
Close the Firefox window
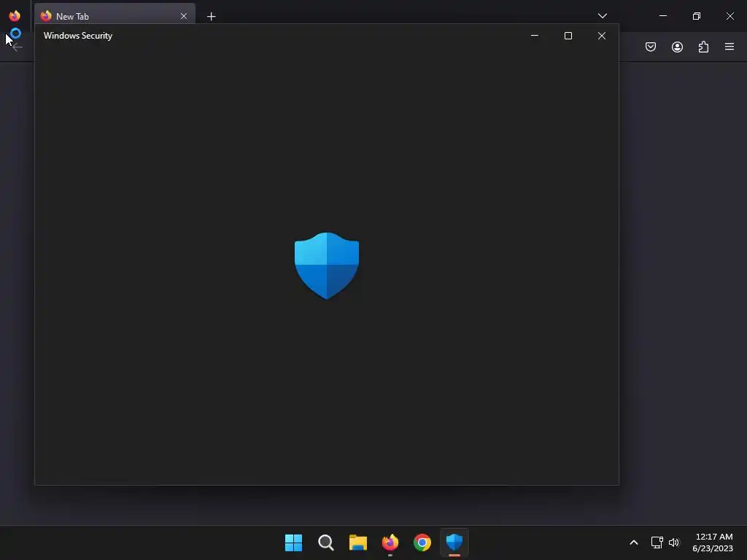(x=729, y=16)
